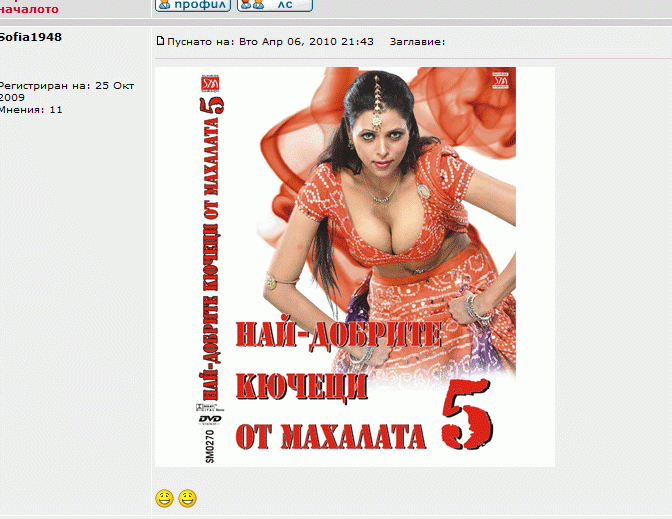Click the SM0270 catalog code on spine
Image resolution: width=672 pixels, height=519 pixels.
195,446
